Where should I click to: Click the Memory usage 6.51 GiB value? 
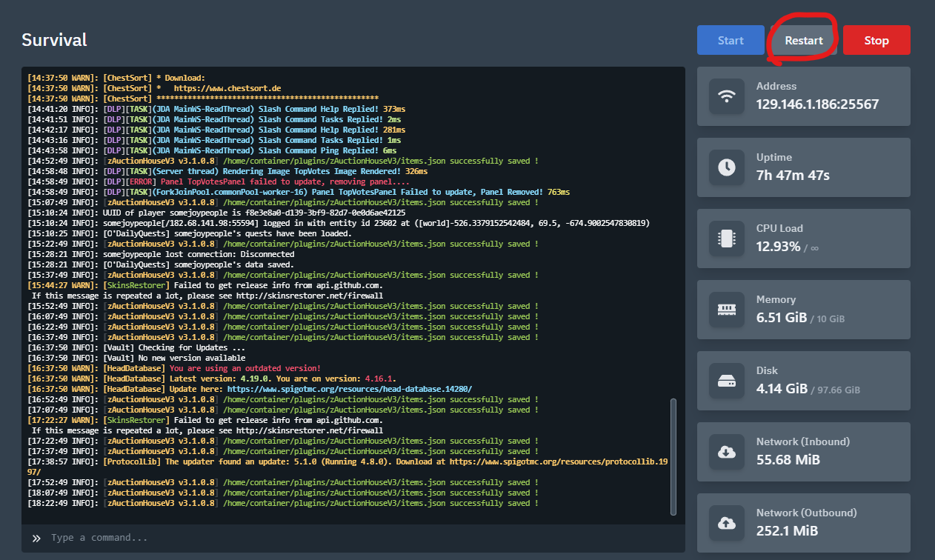pyautogui.click(x=781, y=317)
